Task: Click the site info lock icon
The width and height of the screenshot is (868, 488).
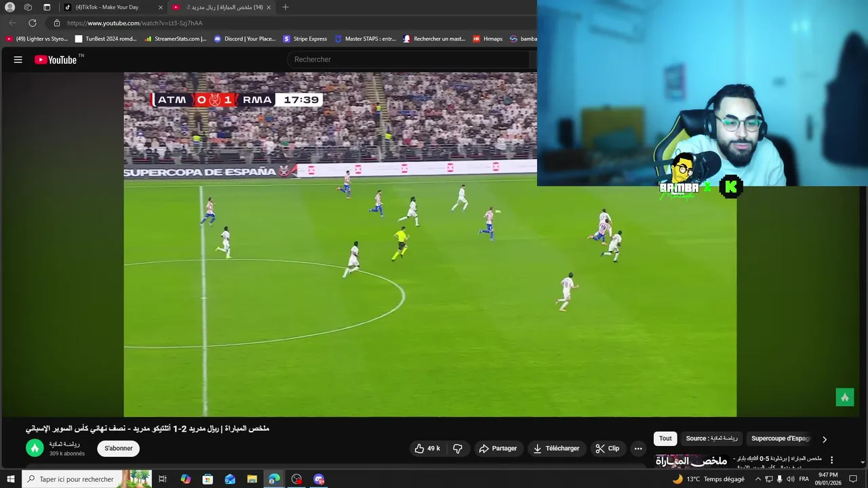Action: [57, 23]
